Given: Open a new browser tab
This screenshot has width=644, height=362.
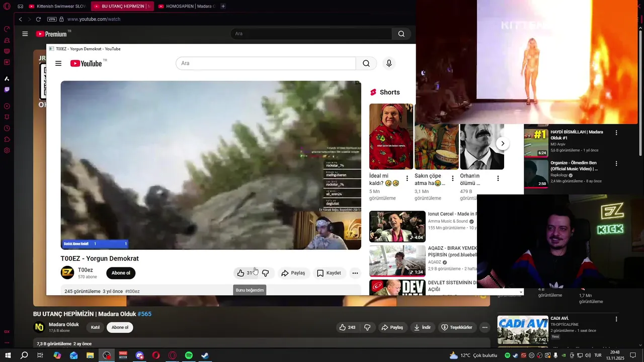Looking at the screenshot, I should click(223, 6).
